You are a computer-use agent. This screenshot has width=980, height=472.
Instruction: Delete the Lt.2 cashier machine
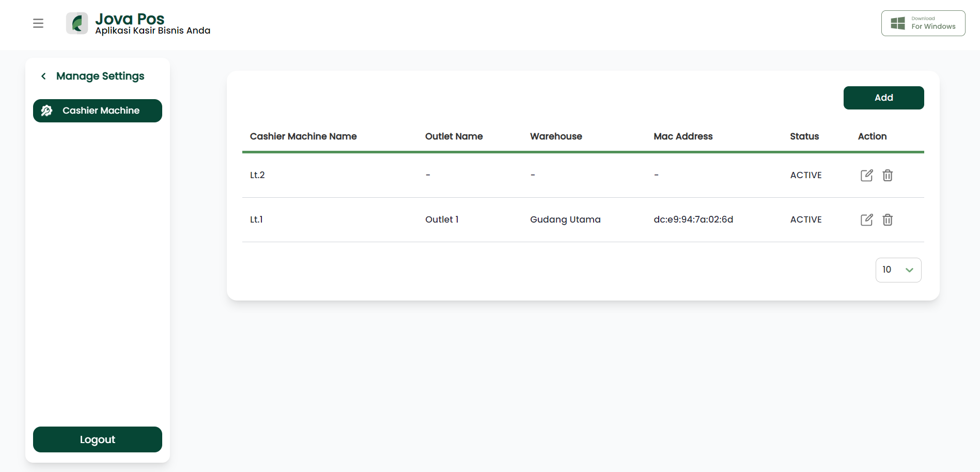[x=888, y=175]
